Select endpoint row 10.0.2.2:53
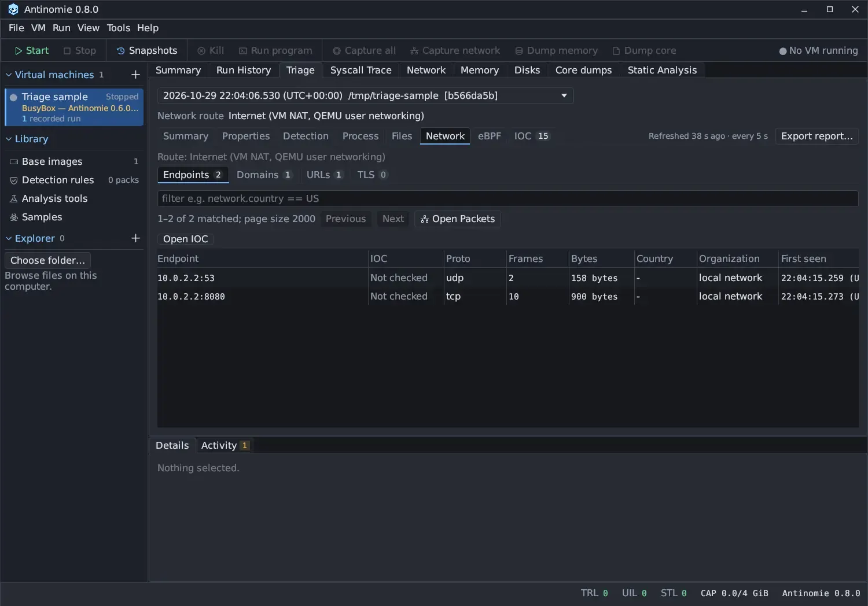Image resolution: width=868 pixels, height=606 pixels. point(507,278)
